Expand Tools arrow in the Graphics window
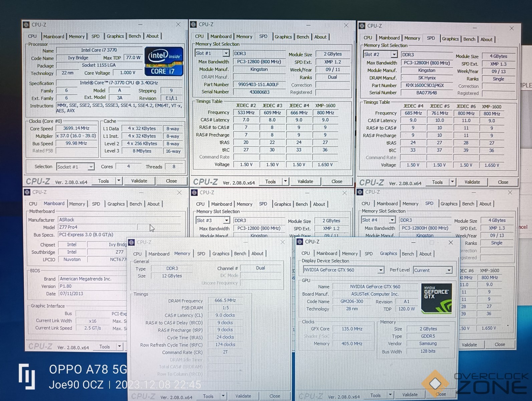This screenshot has width=532, height=401. click(390, 395)
